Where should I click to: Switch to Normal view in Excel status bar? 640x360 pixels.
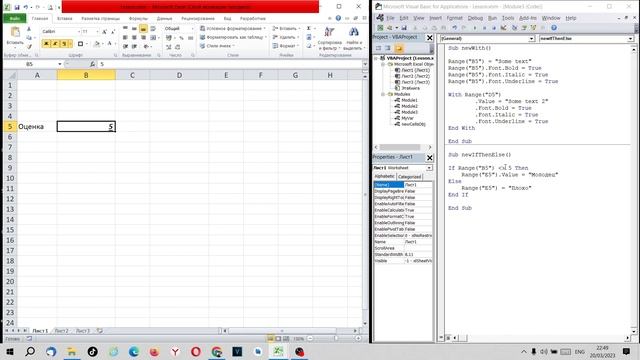[x=270, y=338]
